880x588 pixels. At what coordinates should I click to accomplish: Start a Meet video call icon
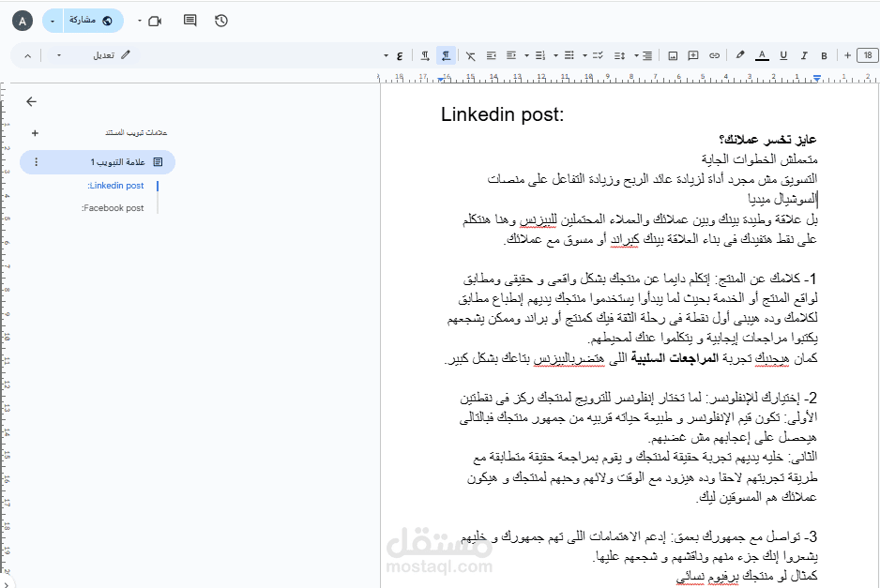(155, 21)
